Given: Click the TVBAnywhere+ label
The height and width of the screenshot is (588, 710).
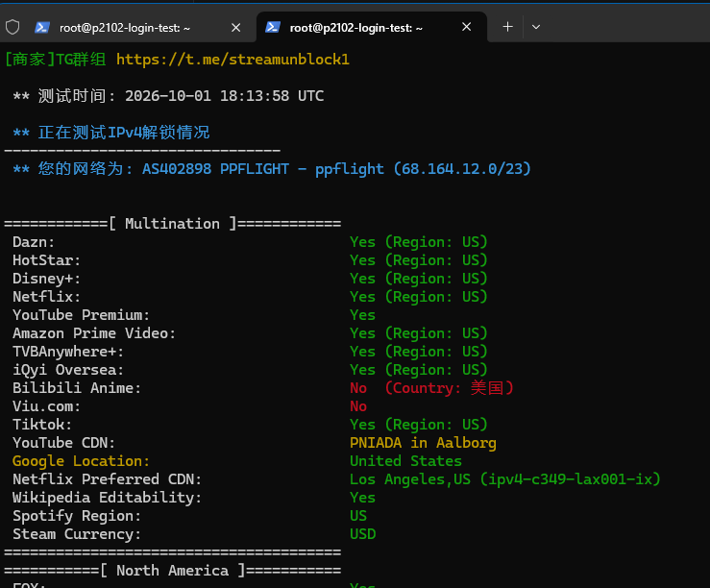Looking at the screenshot, I should tap(68, 352).
